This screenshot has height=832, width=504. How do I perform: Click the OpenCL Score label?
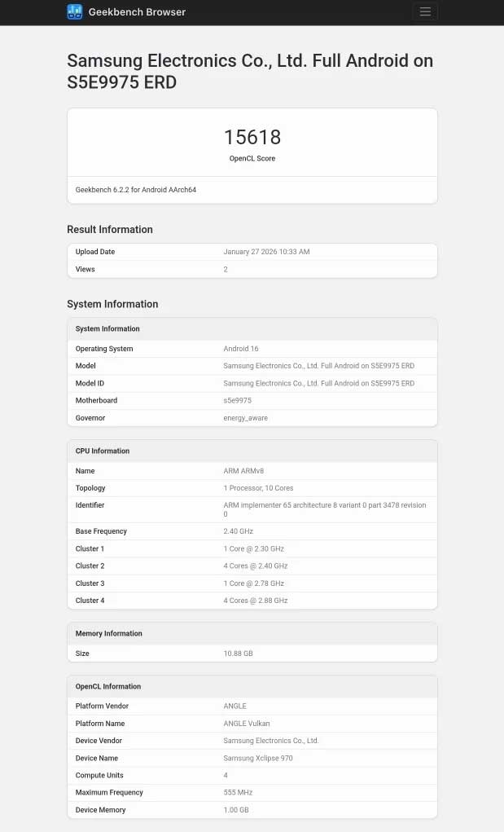point(252,158)
